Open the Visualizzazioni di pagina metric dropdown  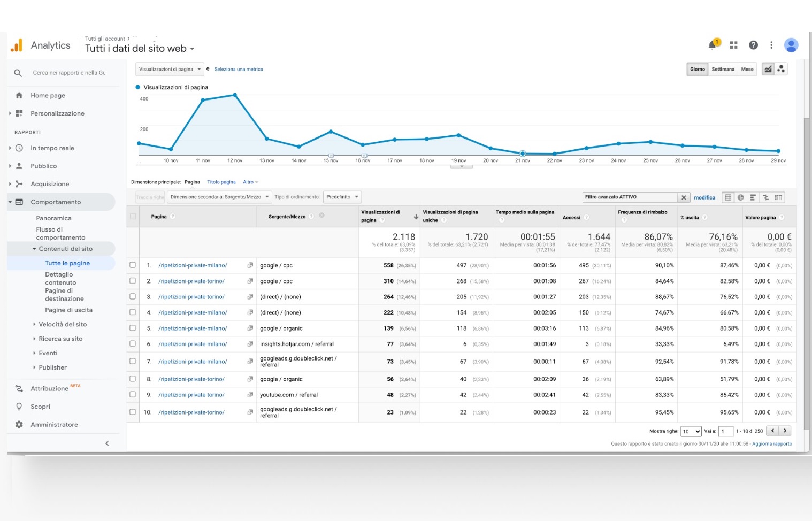click(169, 69)
